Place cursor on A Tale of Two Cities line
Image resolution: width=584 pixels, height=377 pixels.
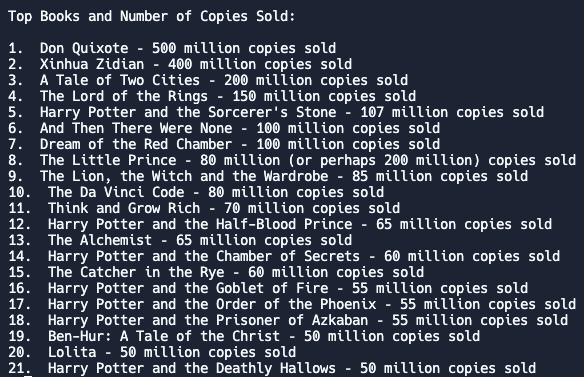click(208, 80)
